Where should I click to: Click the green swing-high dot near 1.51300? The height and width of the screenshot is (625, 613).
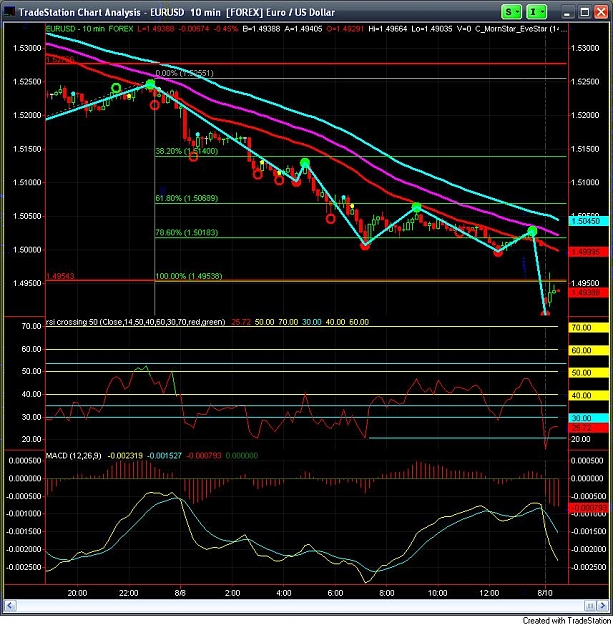(x=305, y=163)
